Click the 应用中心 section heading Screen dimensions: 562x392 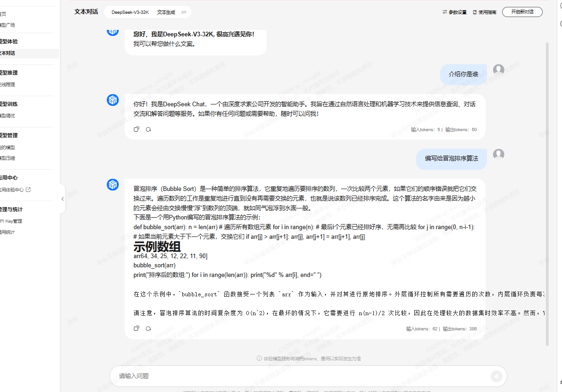pyautogui.click(x=9, y=178)
